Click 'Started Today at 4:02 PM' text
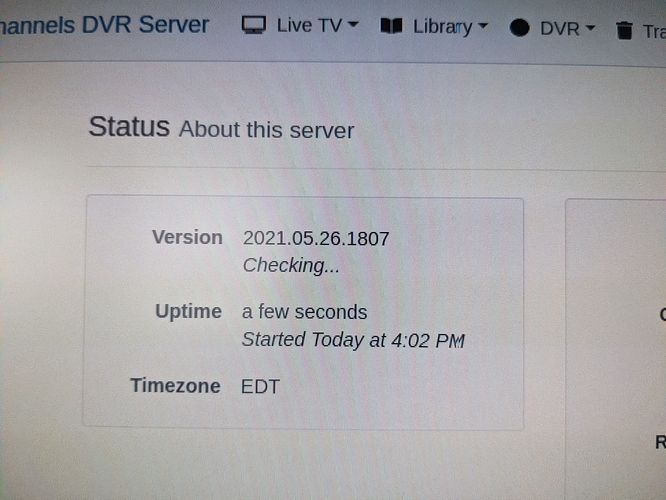666x500 pixels. coord(353,340)
